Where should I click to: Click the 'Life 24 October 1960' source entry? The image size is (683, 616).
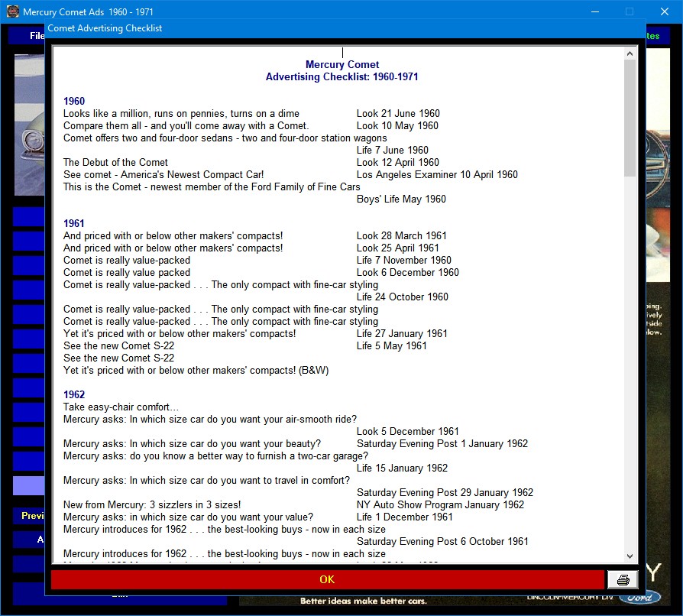click(403, 297)
